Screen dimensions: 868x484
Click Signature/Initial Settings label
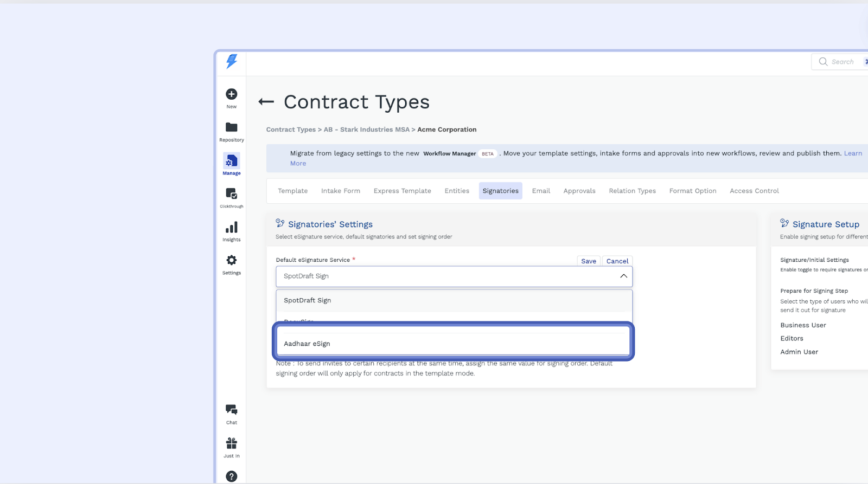tap(814, 260)
